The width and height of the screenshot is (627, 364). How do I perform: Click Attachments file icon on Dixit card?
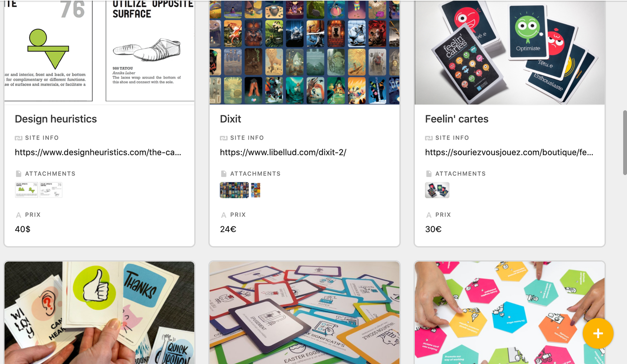pos(224,173)
